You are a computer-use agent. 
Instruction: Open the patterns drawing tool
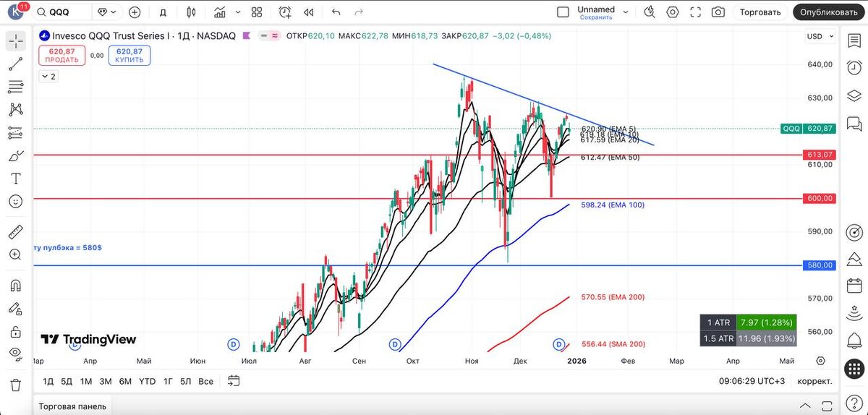[x=15, y=110]
